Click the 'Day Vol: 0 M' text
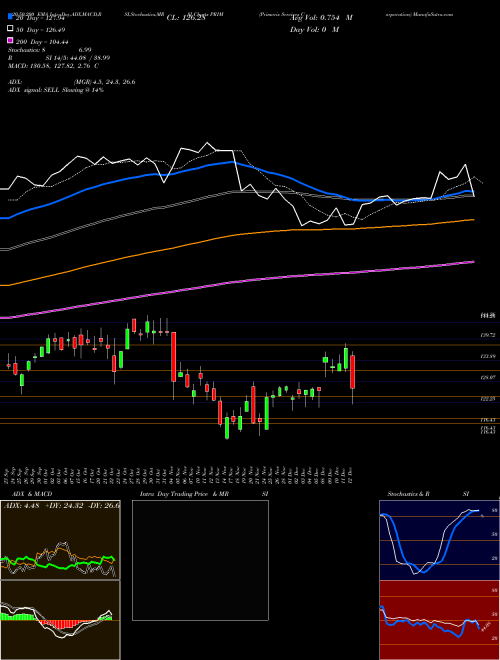The image size is (500, 660). pos(314,29)
